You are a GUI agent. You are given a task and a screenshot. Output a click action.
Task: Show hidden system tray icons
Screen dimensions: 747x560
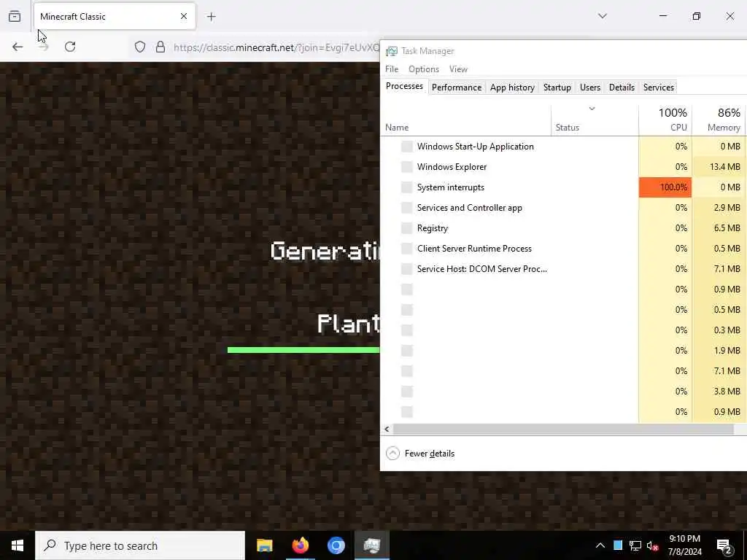click(600, 545)
